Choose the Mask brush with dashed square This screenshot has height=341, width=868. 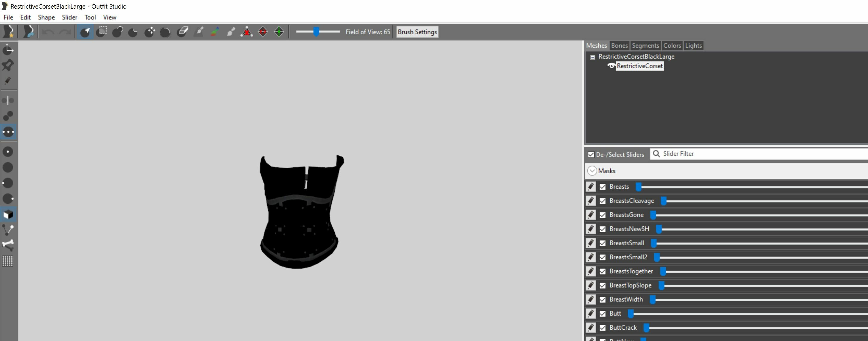click(x=101, y=32)
